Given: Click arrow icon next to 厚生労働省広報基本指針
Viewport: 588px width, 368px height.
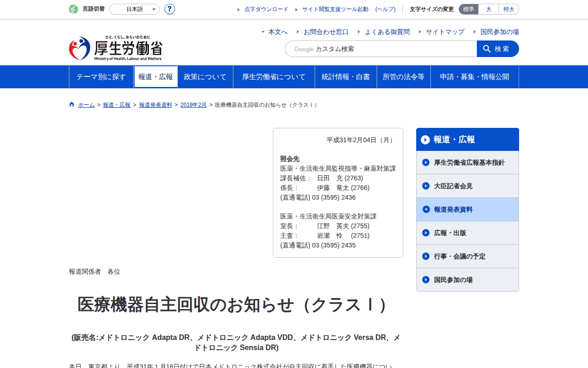Looking at the screenshot, I should coord(426,162).
